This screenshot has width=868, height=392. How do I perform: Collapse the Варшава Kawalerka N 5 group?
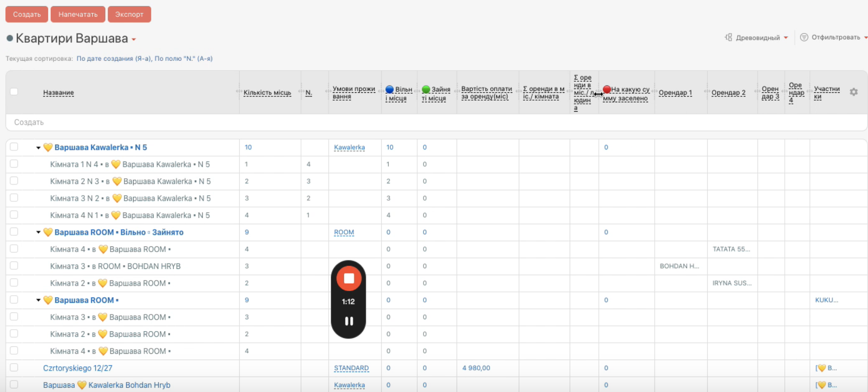point(38,148)
